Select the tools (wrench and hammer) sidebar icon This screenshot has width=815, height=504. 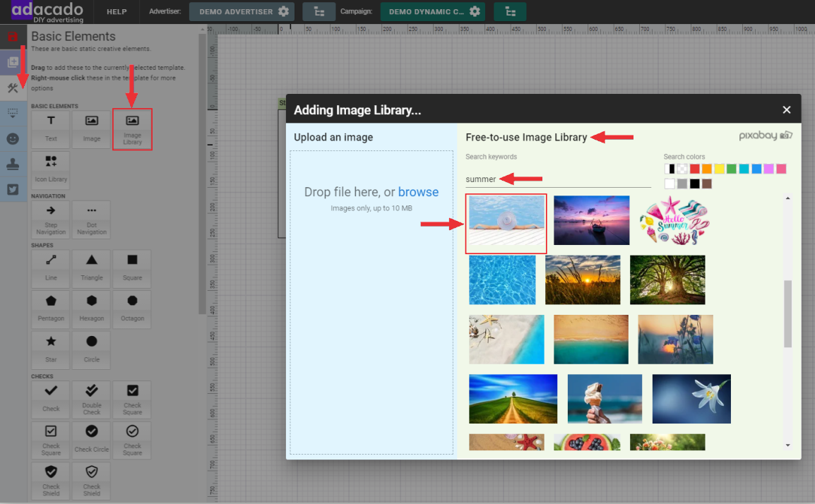(13, 88)
